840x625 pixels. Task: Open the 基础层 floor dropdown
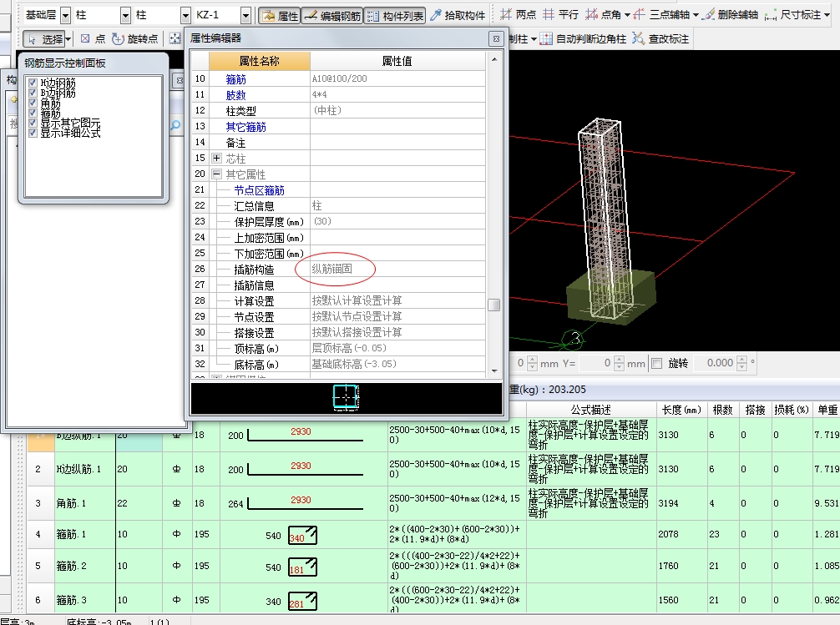tap(64, 15)
